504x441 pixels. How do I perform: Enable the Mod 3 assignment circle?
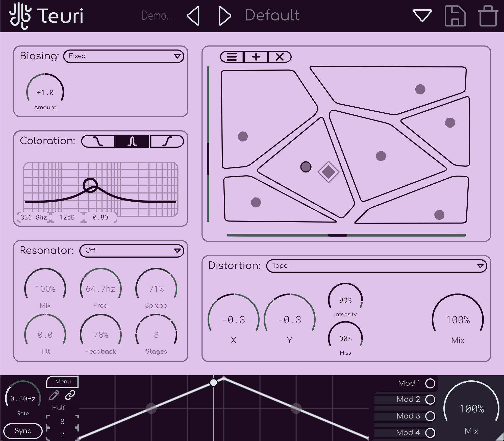(430, 416)
